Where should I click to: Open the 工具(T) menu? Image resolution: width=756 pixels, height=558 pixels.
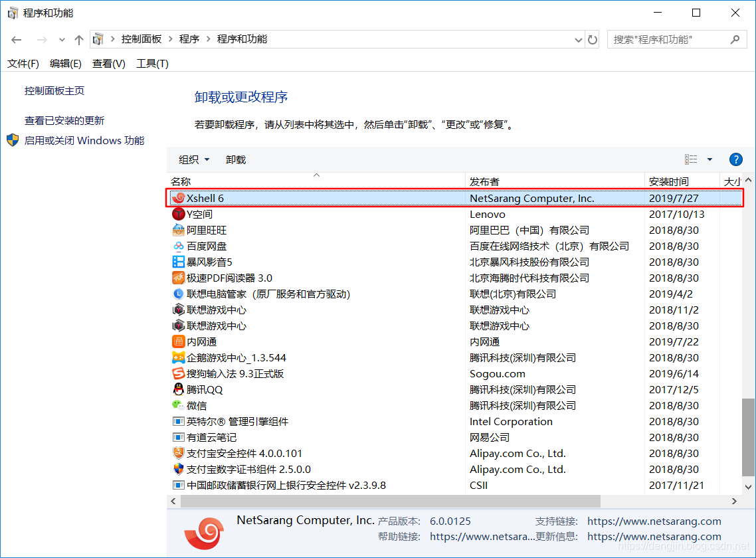[152, 64]
